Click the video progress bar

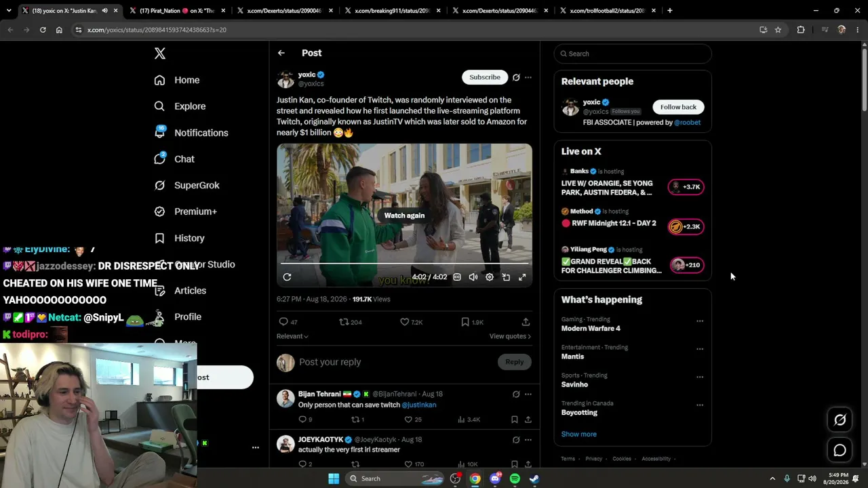404,263
